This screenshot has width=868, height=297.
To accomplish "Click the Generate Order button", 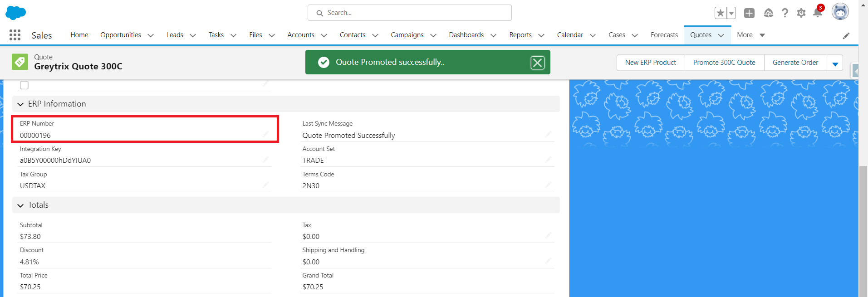I will [795, 63].
